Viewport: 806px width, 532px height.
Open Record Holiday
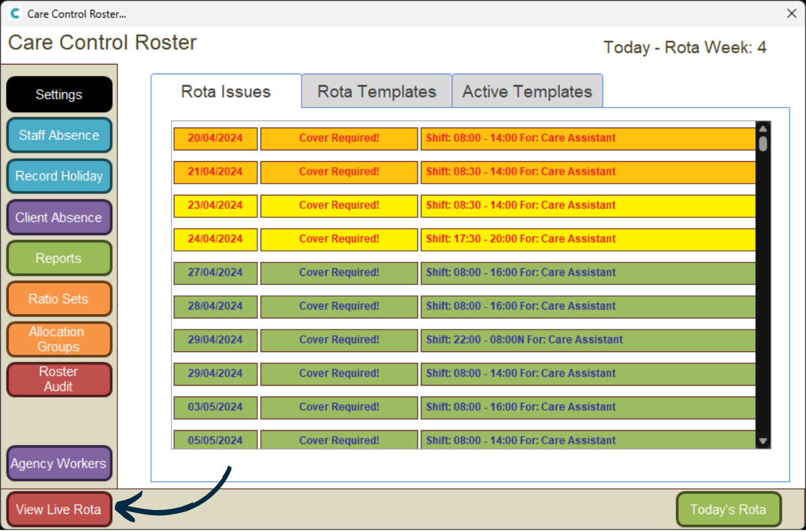coord(59,176)
